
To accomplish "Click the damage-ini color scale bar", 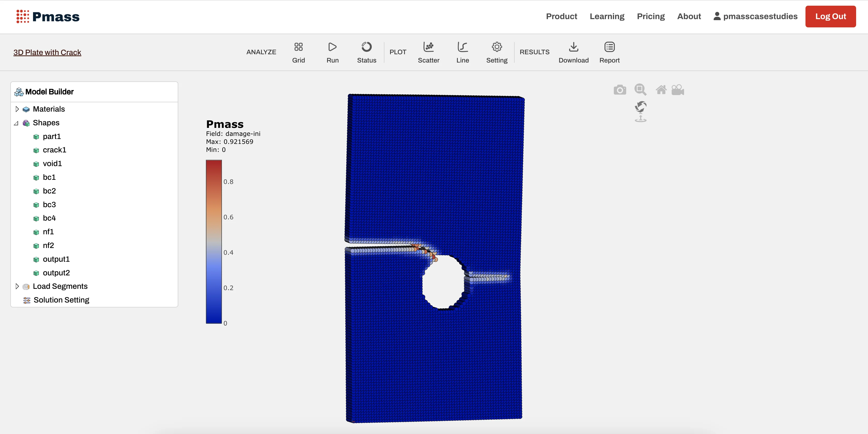I will (214, 242).
